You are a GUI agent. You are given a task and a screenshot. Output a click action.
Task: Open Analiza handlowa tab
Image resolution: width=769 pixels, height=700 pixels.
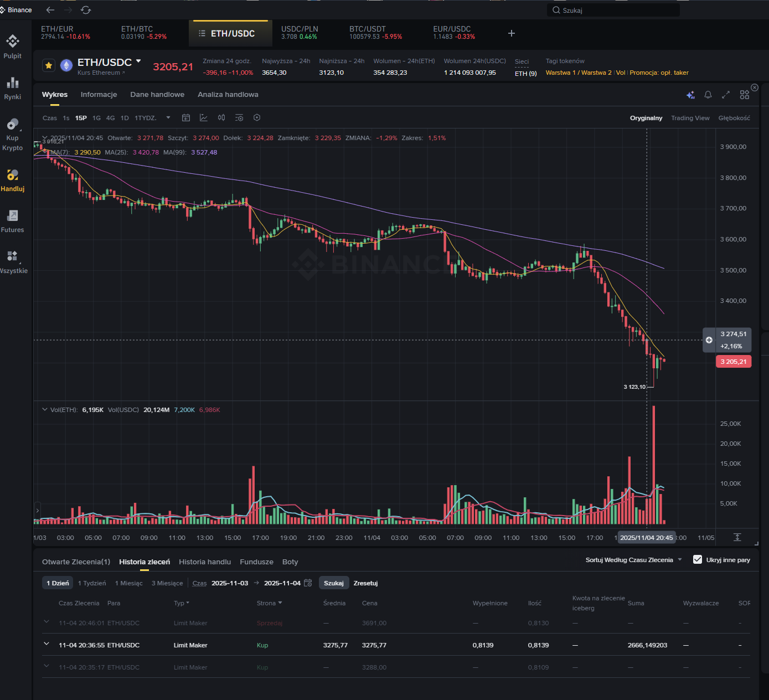click(228, 95)
